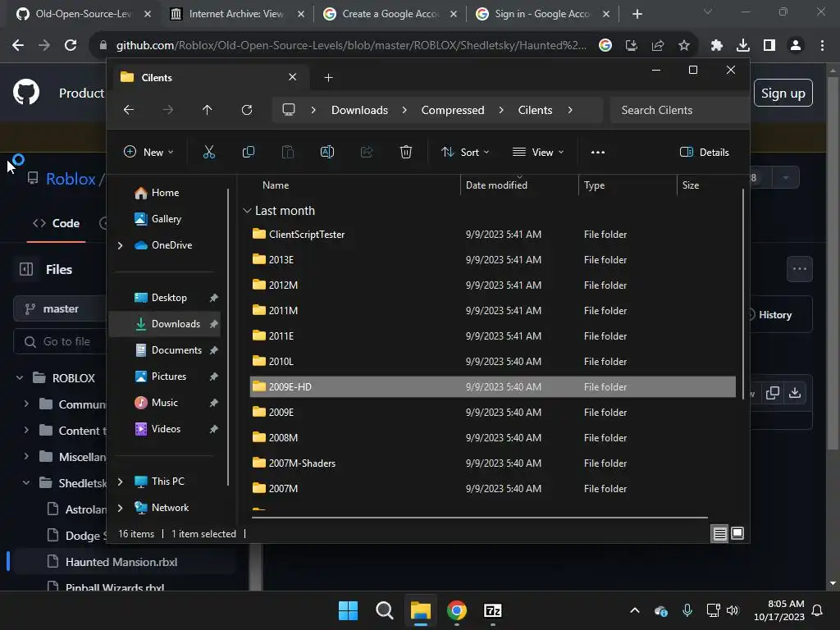Screen dimensions: 840x630
Task: Open Windows Start menu
Action: 348,610
